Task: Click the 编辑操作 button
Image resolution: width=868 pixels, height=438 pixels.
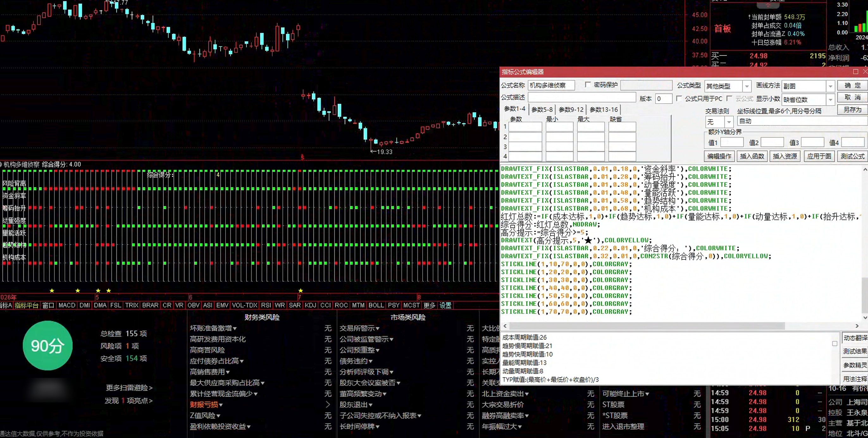Action: pyautogui.click(x=719, y=156)
